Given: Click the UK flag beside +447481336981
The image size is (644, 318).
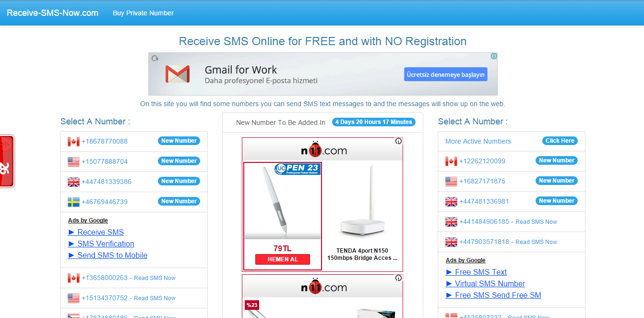Looking at the screenshot, I should tap(451, 201).
